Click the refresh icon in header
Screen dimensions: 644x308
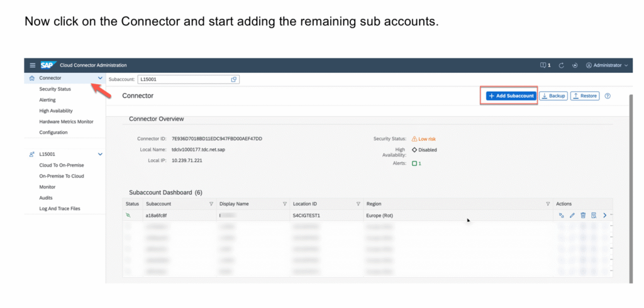pyautogui.click(x=560, y=65)
